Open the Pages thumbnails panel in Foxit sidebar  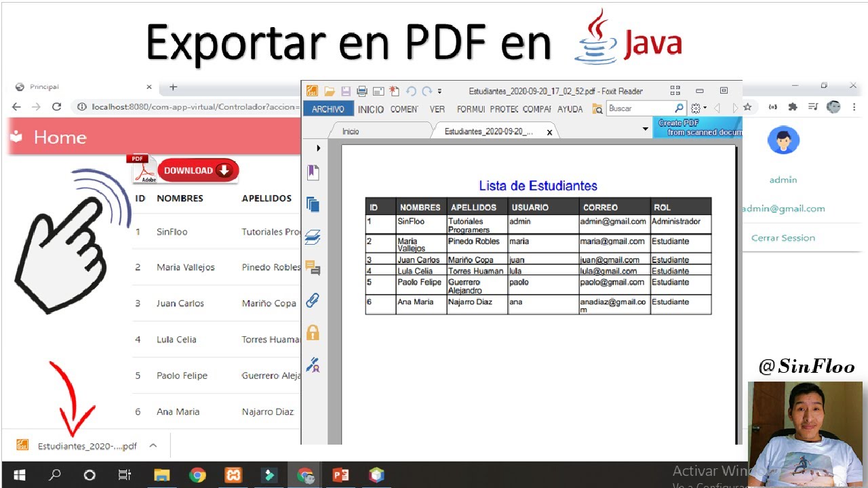pyautogui.click(x=313, y=205)
